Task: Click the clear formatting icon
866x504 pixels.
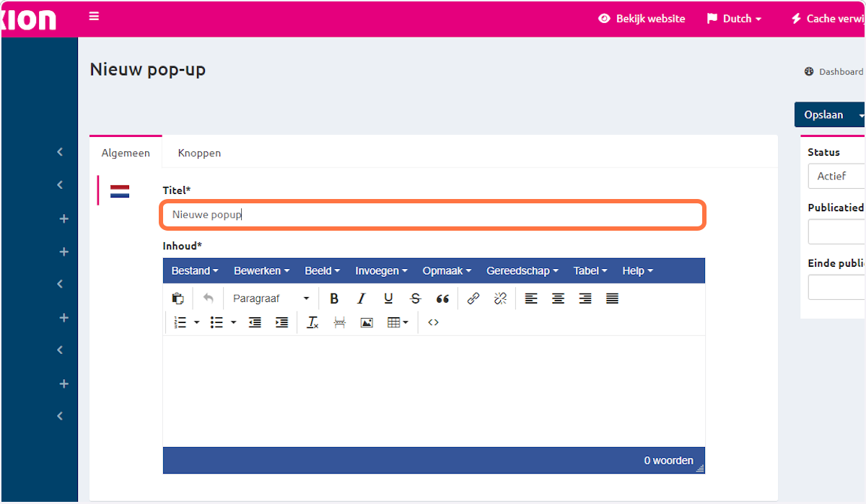Action: point(312,322)
